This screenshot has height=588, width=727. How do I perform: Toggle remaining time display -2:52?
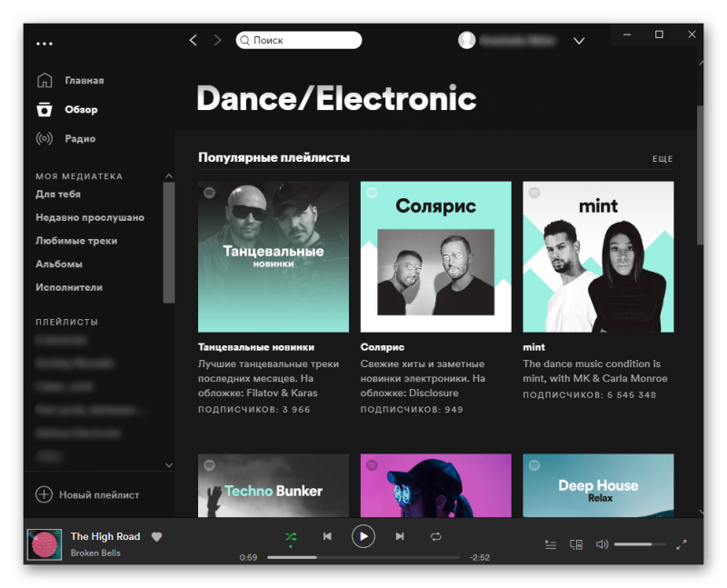[x=480, y=557]
